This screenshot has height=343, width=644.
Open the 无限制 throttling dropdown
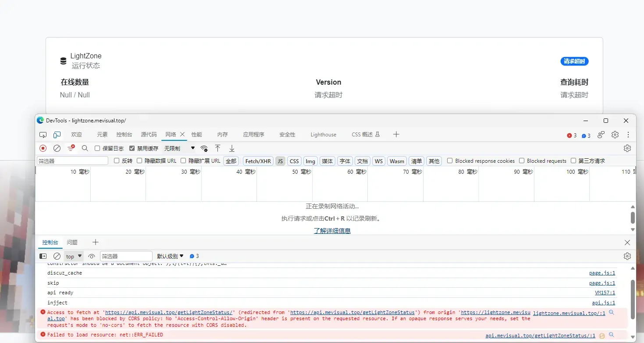(180, 148)
